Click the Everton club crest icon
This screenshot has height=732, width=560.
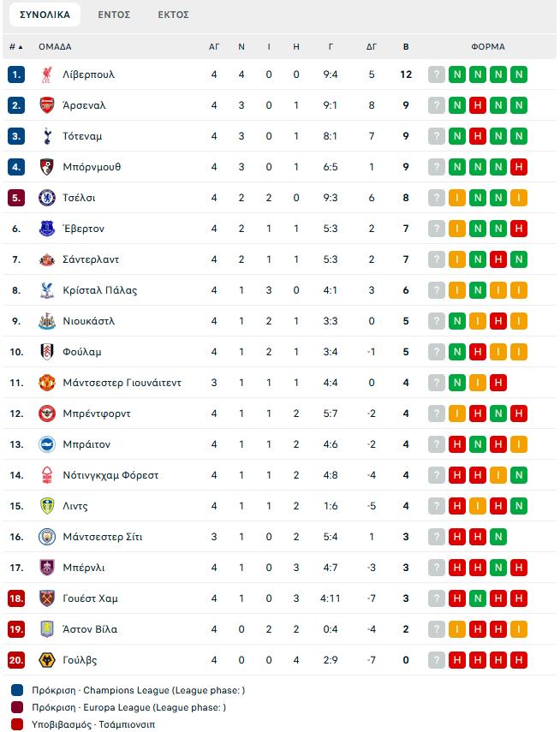pyautogui.click(x=47, y=229)
